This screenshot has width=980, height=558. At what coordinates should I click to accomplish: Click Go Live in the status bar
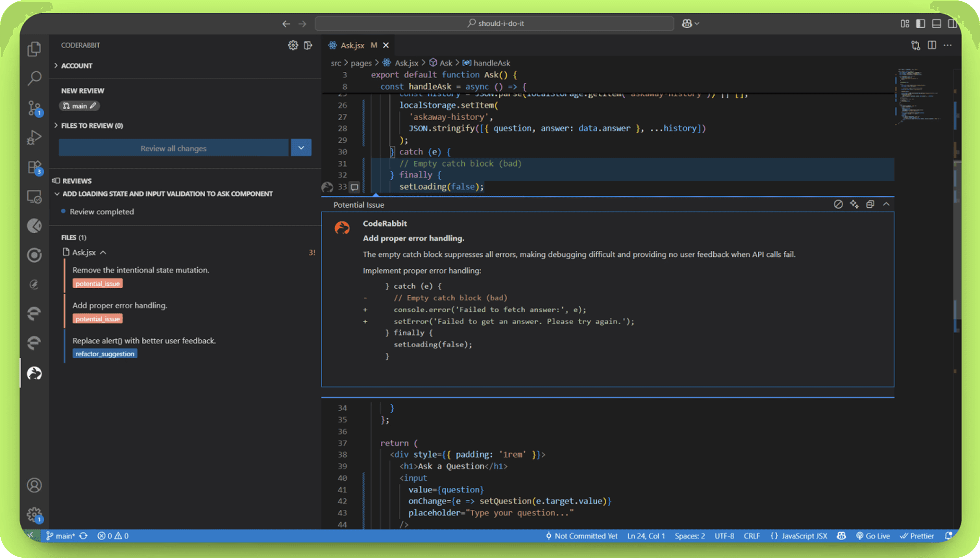point(873,536)
